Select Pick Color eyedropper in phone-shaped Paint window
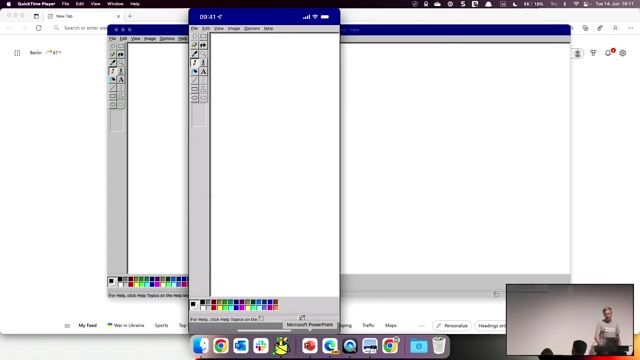 point(195,54)
